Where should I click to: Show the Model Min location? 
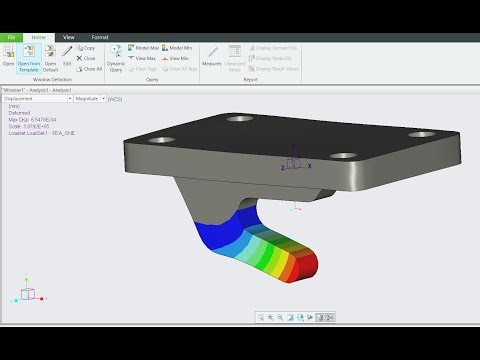pyautogui.click(x=177, y=48)
